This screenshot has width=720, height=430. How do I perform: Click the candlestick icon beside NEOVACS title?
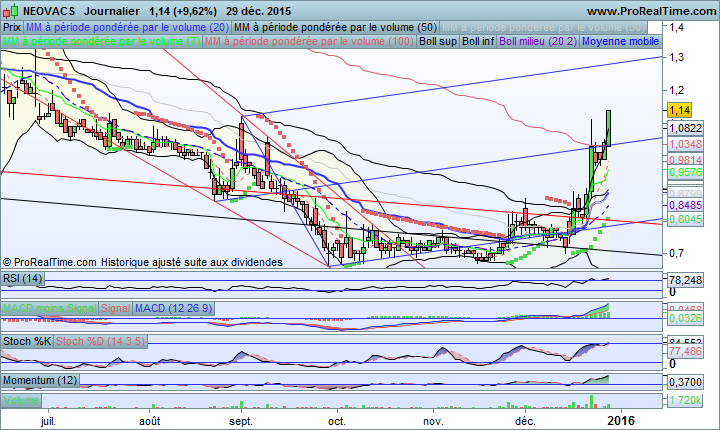[11, 11]
